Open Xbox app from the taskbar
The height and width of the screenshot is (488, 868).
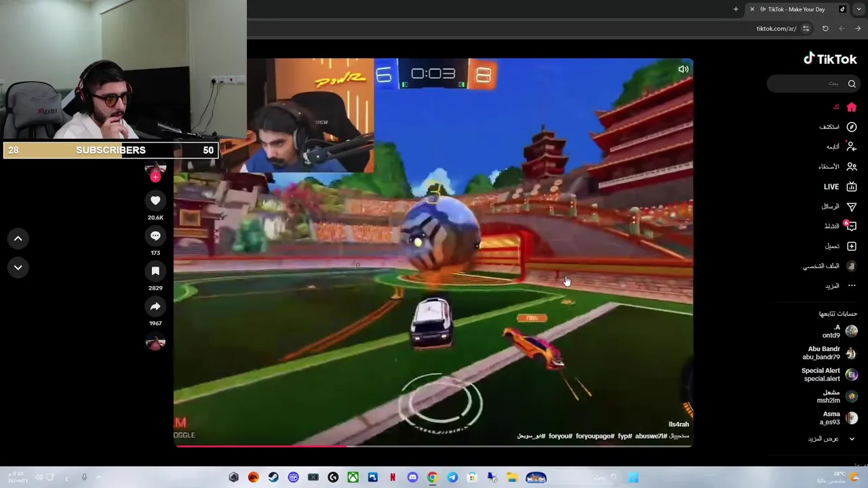353,478
